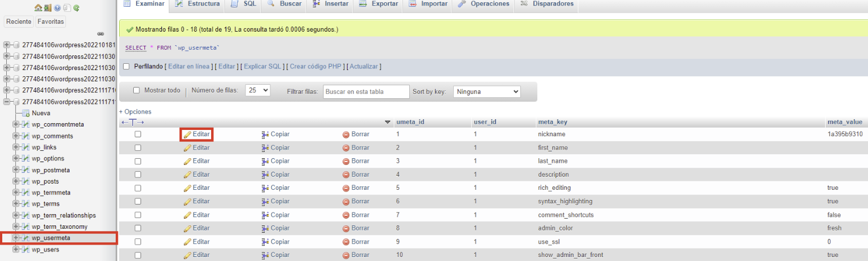Open phpMyAdmin documentation question-mark icon
The image size is (868, 261).
[58, 8]
